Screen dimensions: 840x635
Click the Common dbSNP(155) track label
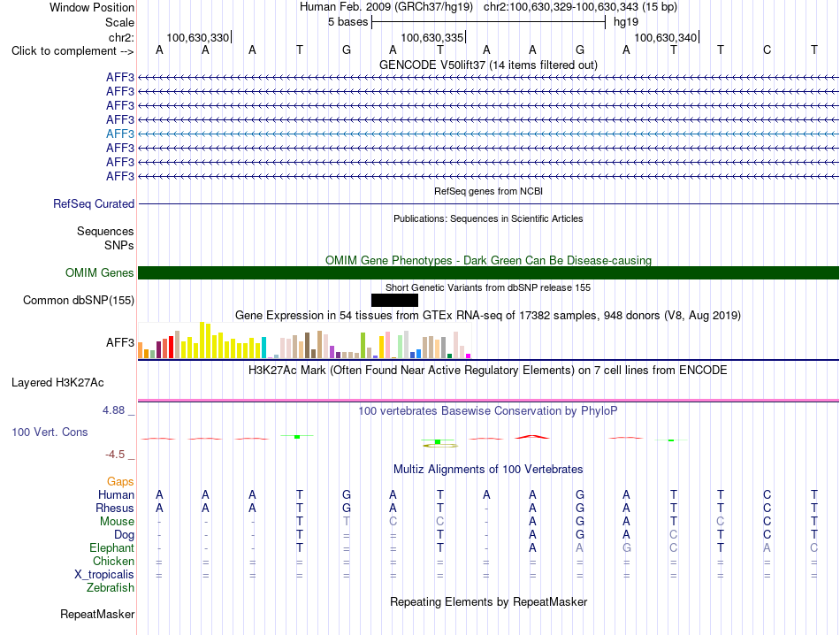pos(79,300)
